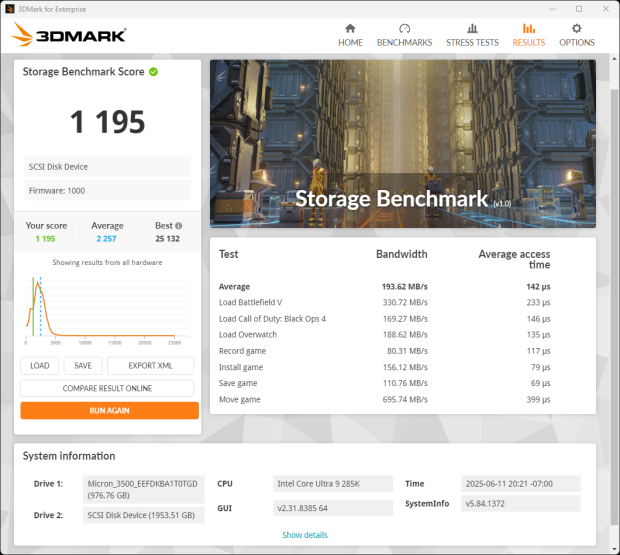This screenshot has width=620, height=555.
Task: Click EXPORT XML button
Action: click(150, 366)
